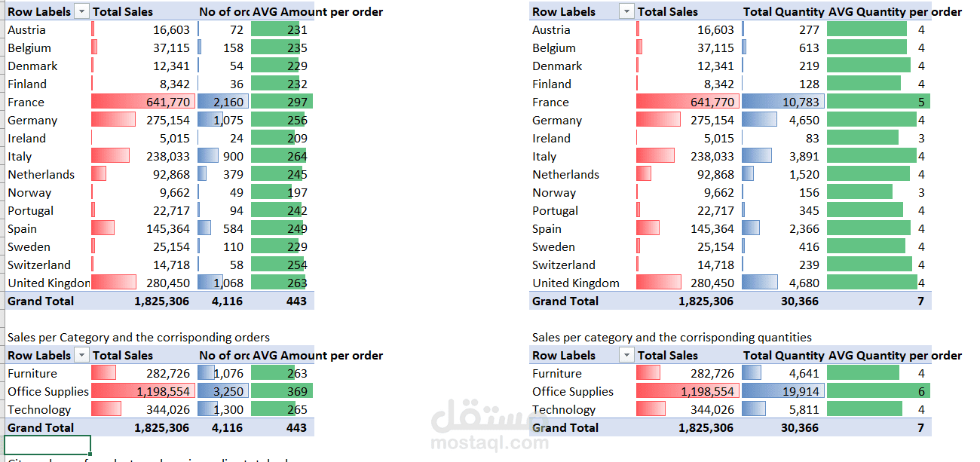The height and width of the screenshot is (462, 980).
Task: Open Row Labels filter above Austria's 72 orders
Action: (81, 11)
